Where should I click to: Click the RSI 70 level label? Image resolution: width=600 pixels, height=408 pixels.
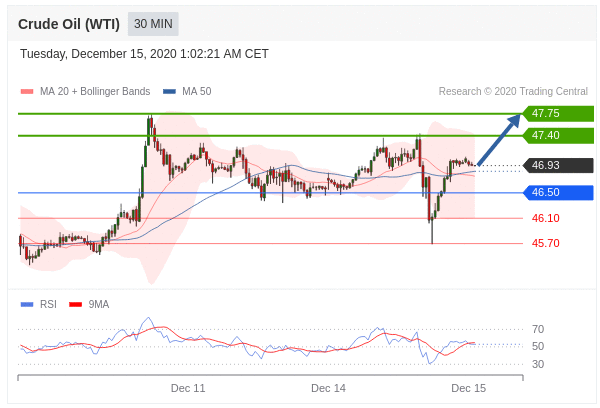point(538,329)
